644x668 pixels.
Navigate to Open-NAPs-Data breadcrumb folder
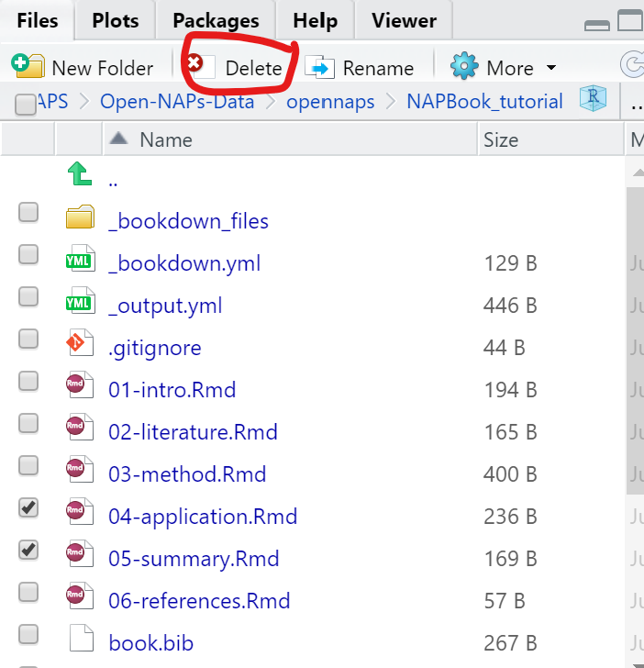pos(177,101)
